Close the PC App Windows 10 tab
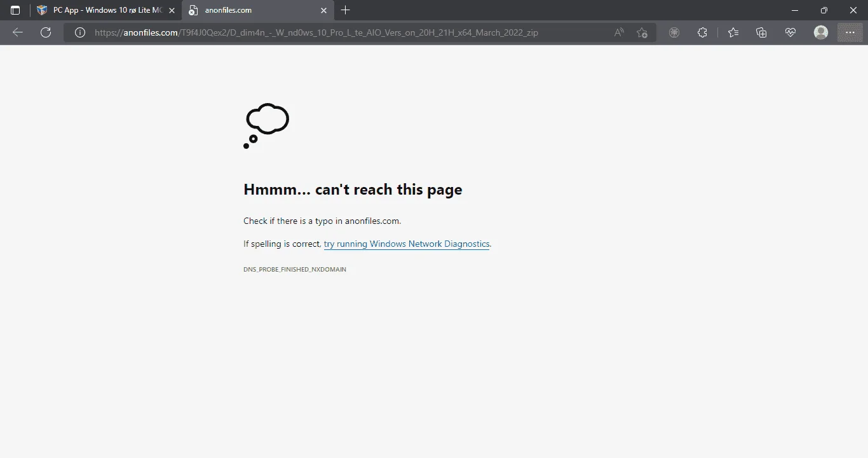 pos(172,10)
